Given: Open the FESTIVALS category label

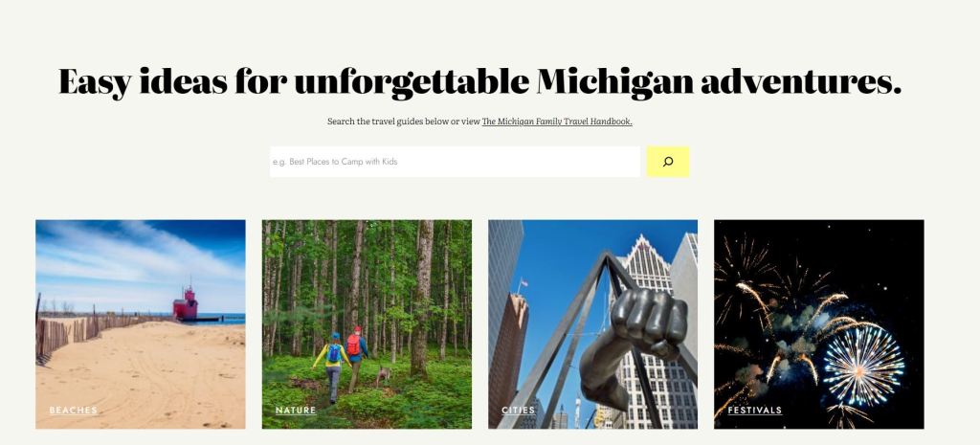Looking at the screenshot, I should coord(755,411).
